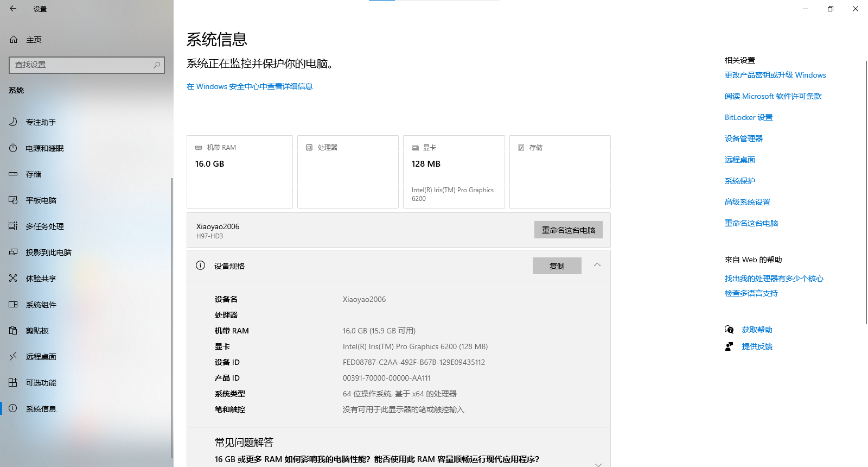Click the remote icon for sidebar 远程桌面
The image size is (868, 467).
click(13, 357)
